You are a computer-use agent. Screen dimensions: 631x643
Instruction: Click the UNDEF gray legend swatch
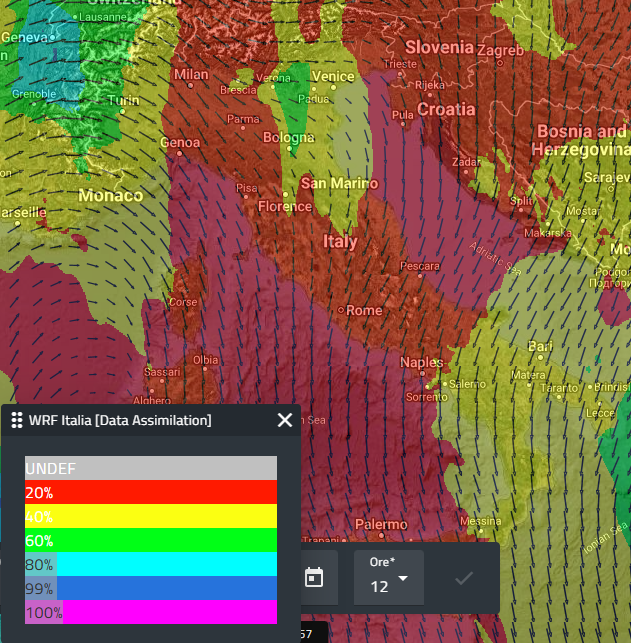(x=151, y=468)
